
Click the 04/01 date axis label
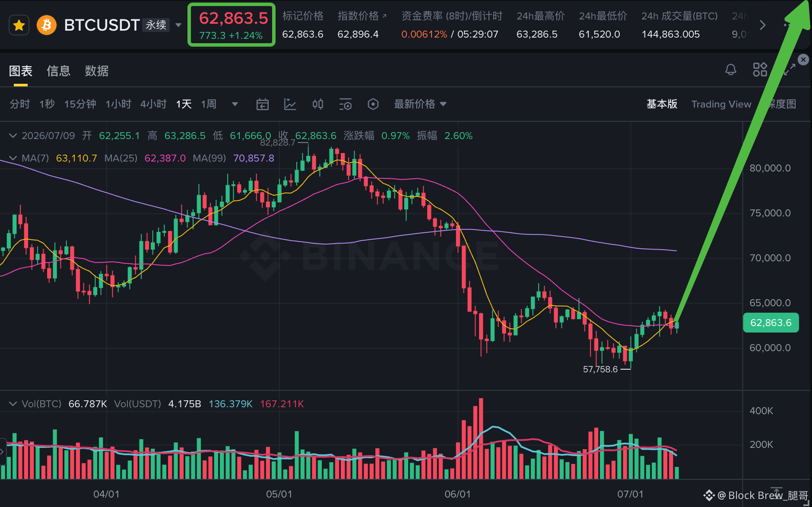click(106, 494)
